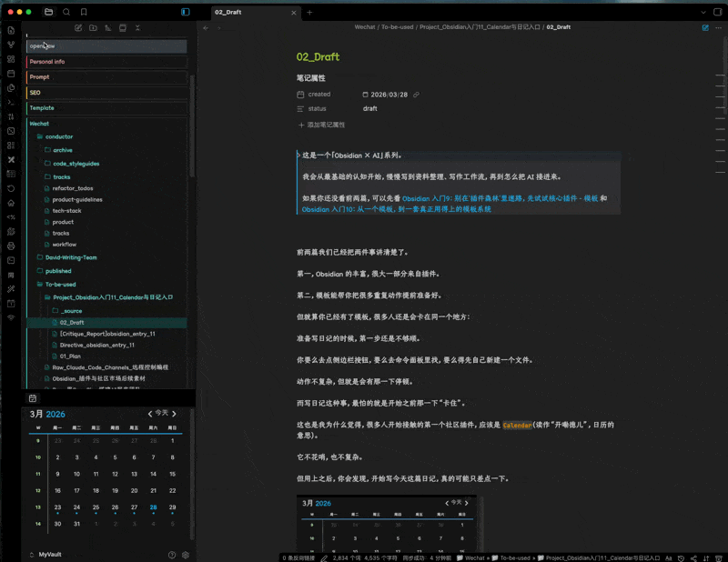Viewport: 728px width, 562px height.
Task: Open the settings gear beside MyVault
Action: (x=186, y=555)
